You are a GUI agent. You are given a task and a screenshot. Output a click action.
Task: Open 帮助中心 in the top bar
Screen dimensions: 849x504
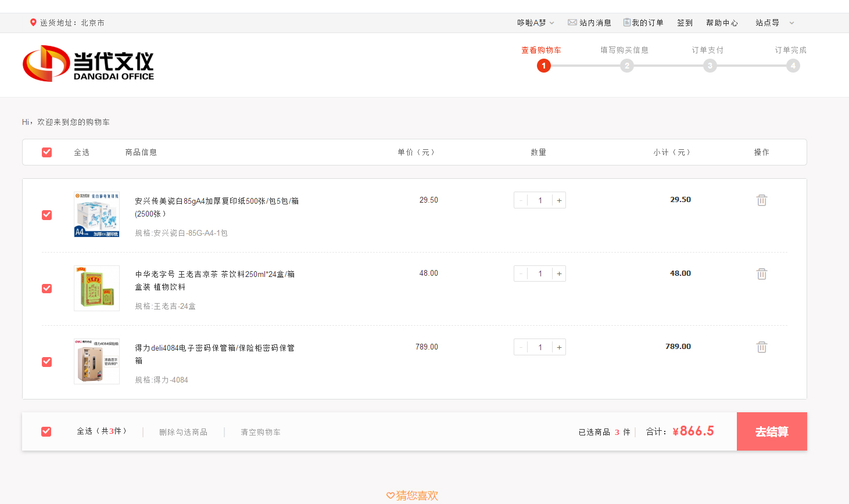[722, 23]
